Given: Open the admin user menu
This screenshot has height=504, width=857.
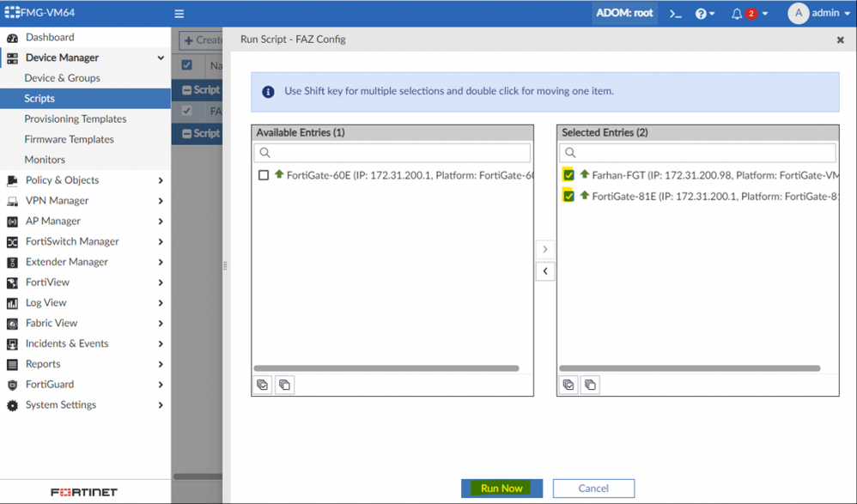Looking at the screenshot, I should (818, 13).
